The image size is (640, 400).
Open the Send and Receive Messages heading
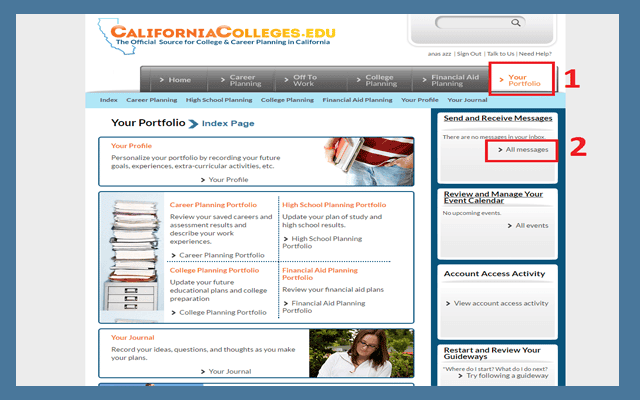498,118
